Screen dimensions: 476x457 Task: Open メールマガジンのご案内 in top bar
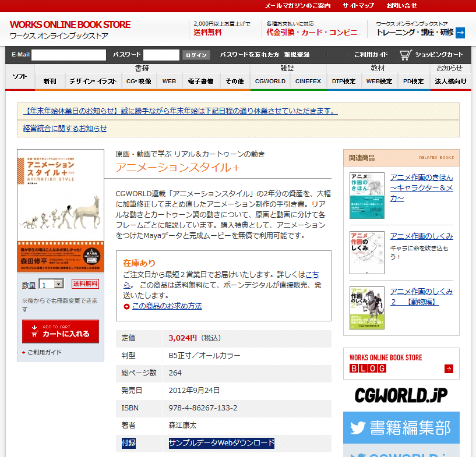[298, 6]
